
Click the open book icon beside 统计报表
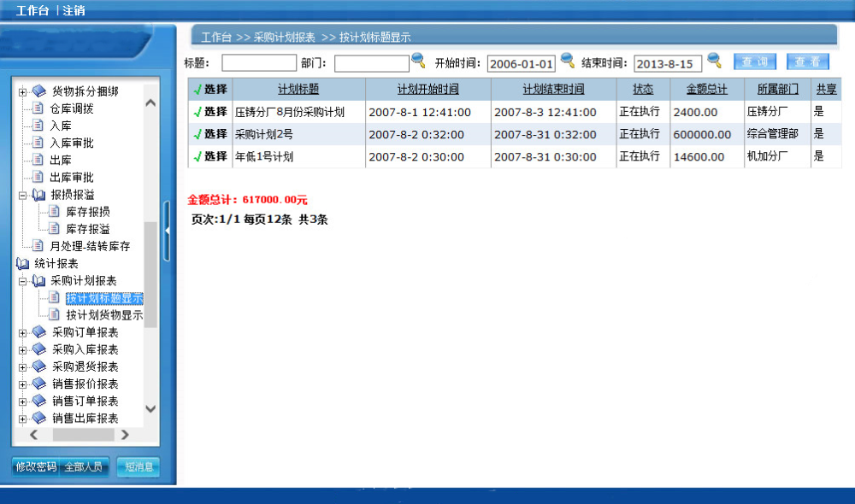coord(23,264)
